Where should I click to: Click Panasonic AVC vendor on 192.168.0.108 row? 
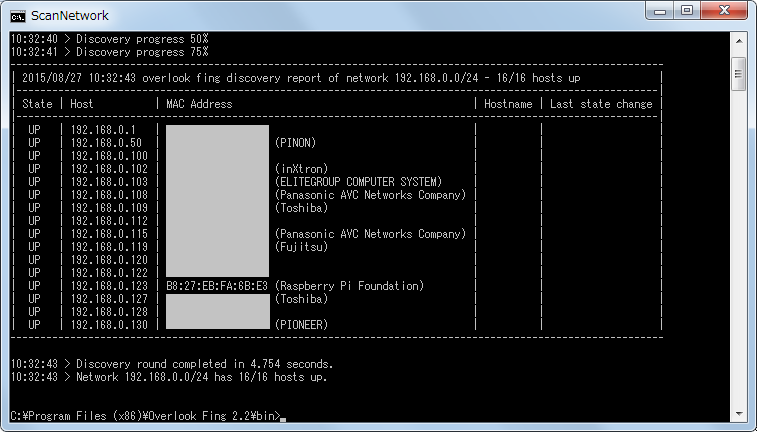point(370,195)
